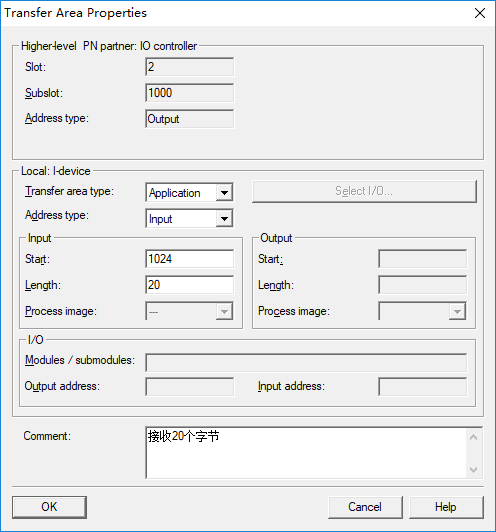
Task: Click the Subslot field showing 1000
Action: (x=189, y=93)
